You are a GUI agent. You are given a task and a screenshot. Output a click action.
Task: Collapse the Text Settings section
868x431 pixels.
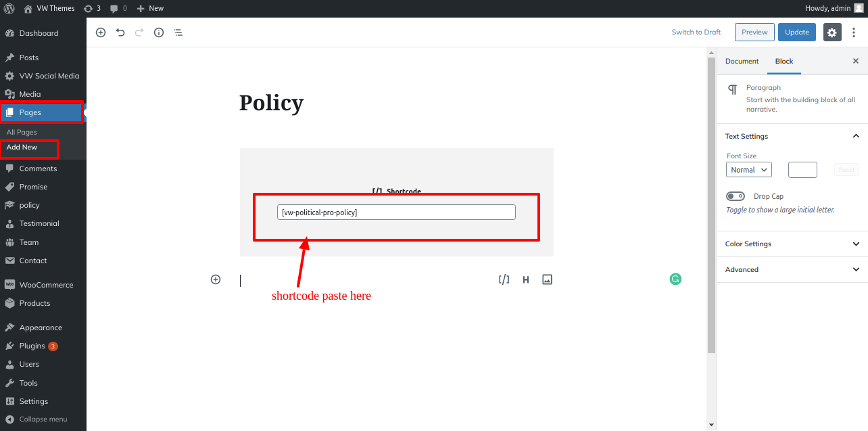(x=856, y=136)
